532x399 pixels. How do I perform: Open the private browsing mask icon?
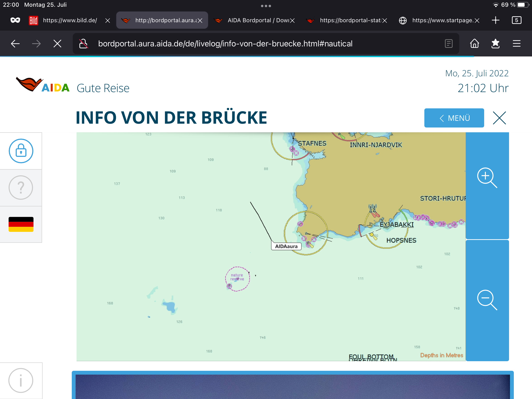pyautogui.click(x=15, y=20)
